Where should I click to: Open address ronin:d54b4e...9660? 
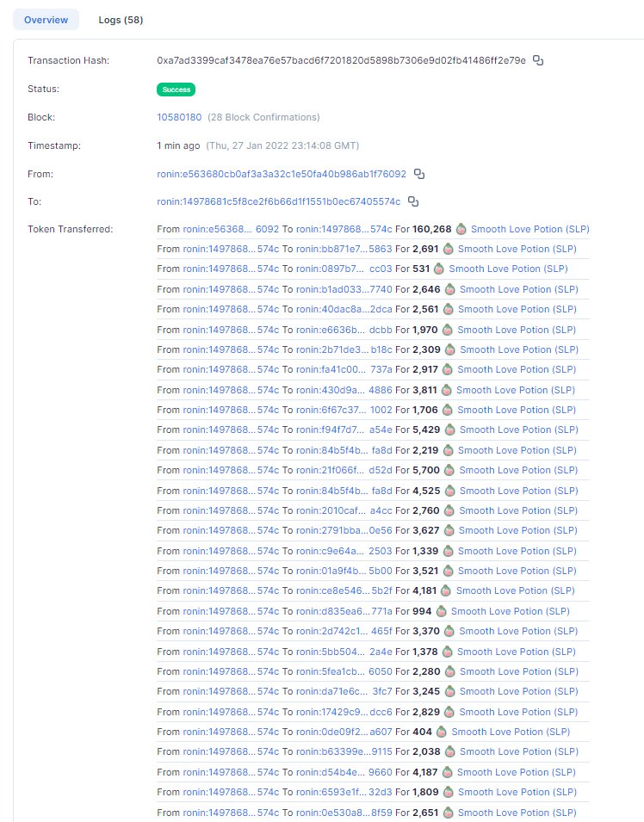[344, 772]
